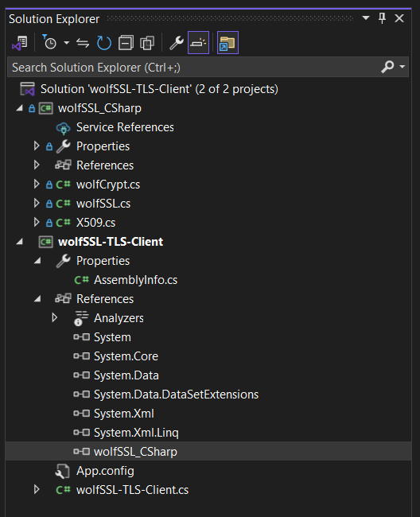Select Solution 'wolfSSL-TLS-Client' node
The width and height of the screenshot is (420, 517).
[x=159, y=89]
